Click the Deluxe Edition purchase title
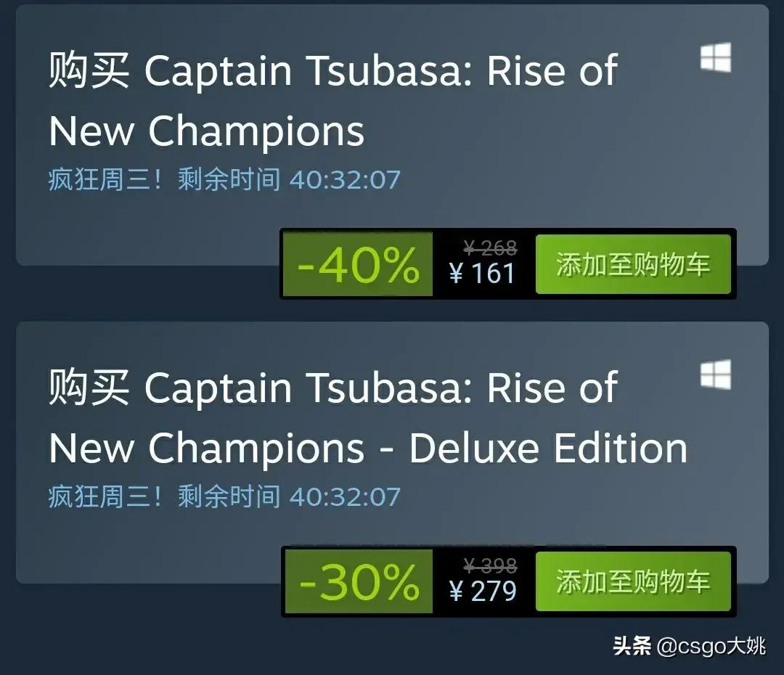The height and width of the screenshot is (675, 784). coord(367,417)
